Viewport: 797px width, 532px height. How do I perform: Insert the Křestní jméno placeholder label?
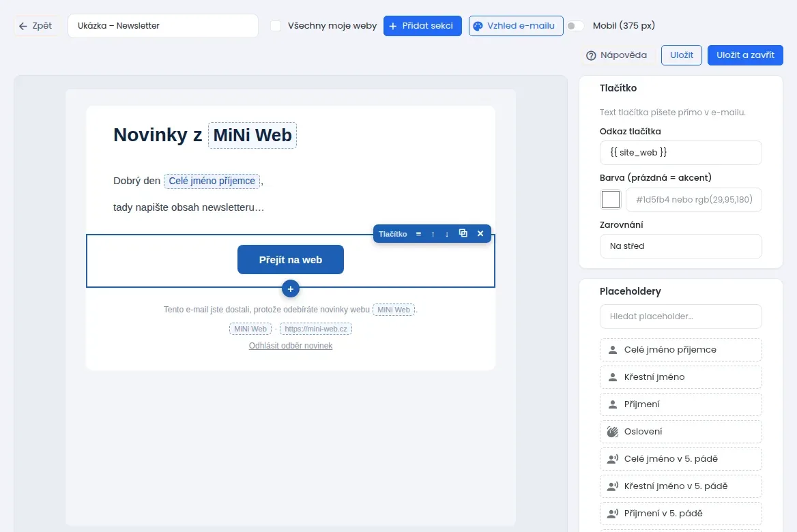(654, 377)
